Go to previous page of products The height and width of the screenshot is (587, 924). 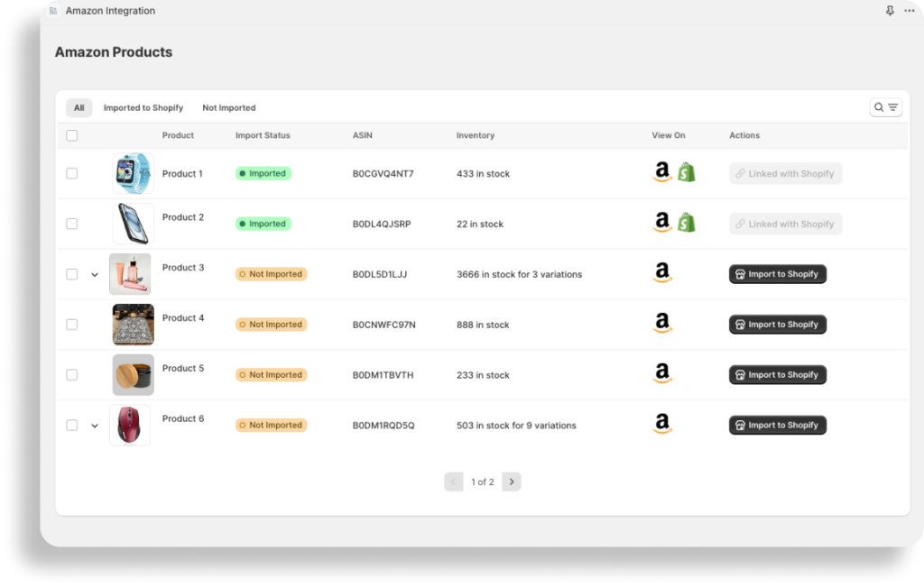(454, 482)
